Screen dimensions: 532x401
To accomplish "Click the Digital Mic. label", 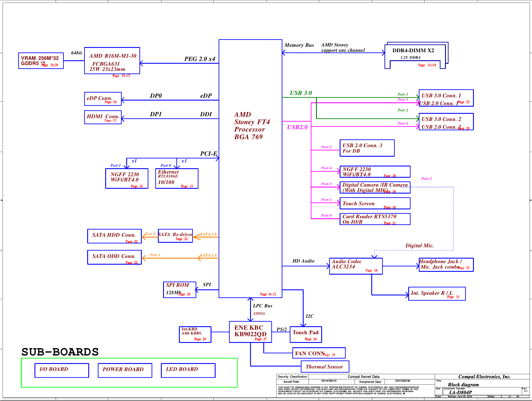I will (420, 245).
